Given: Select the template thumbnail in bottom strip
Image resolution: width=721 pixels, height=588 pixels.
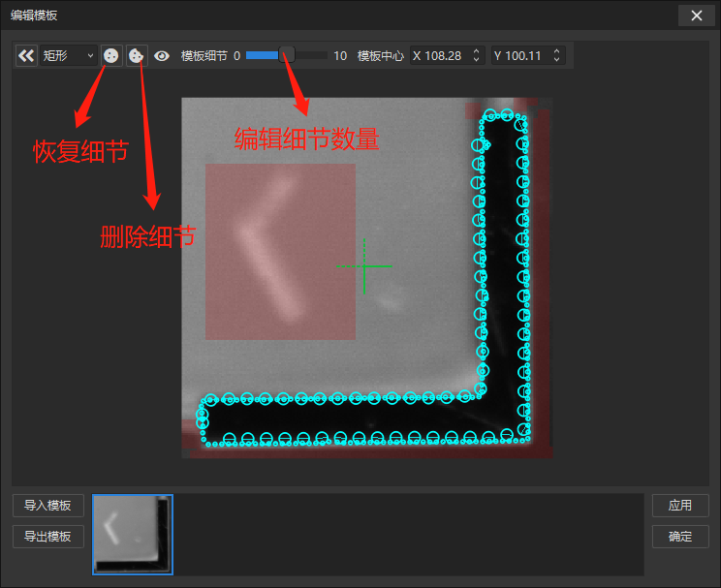Looking at the screenshot, I should point(133,535).
